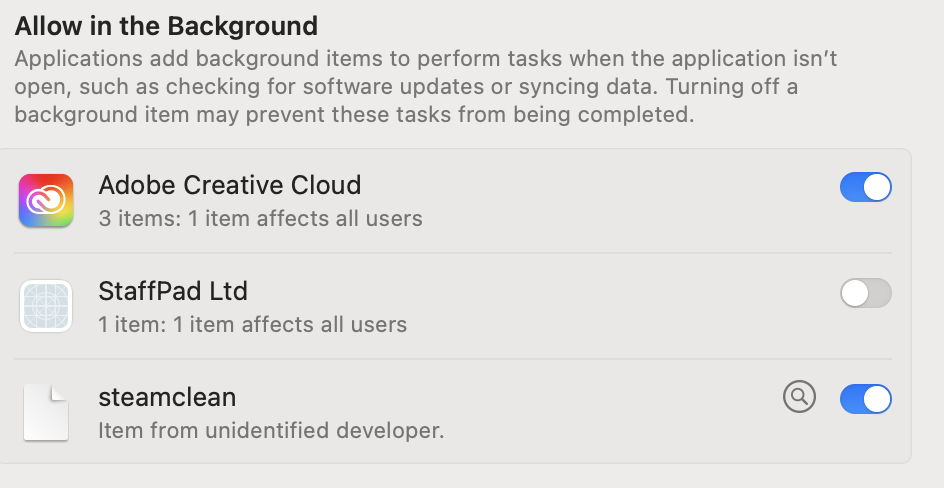Reveal steamclean using the magnifying glass icon

pos(799,398)
